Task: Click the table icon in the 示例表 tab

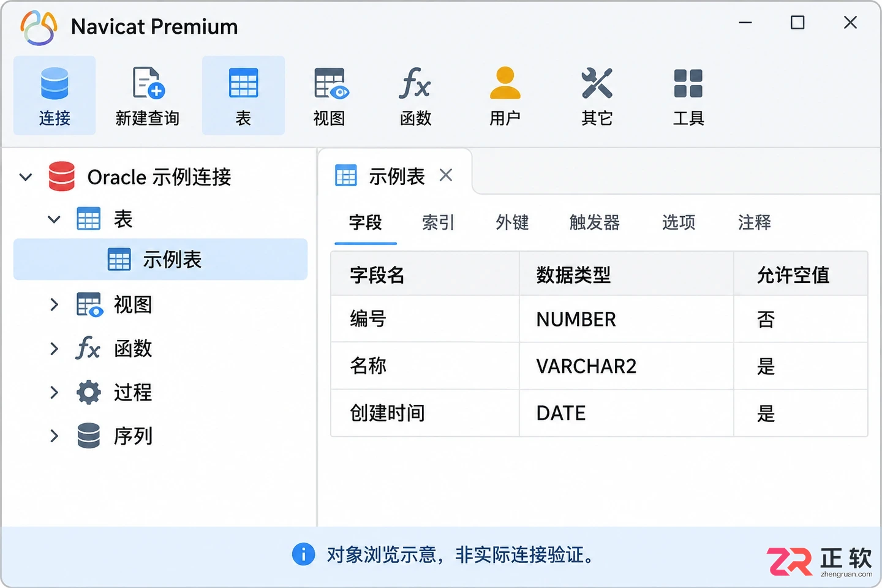Action: coord(346,176)
